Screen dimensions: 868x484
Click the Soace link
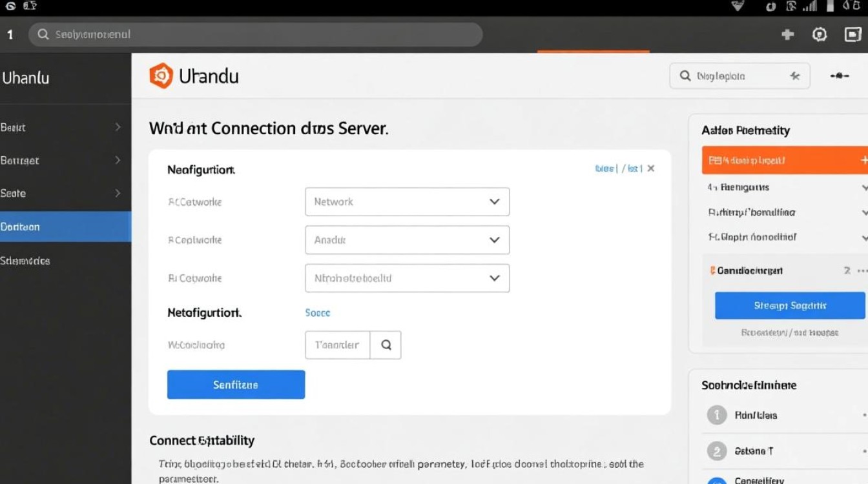pyautogui.click(x=317, y=313)
